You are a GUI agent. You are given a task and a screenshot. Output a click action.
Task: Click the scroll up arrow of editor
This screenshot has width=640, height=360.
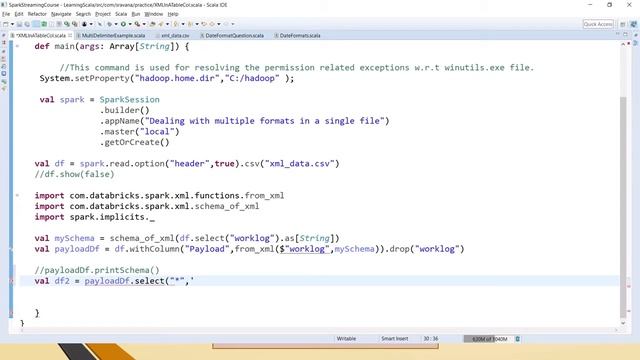point(623,44)
